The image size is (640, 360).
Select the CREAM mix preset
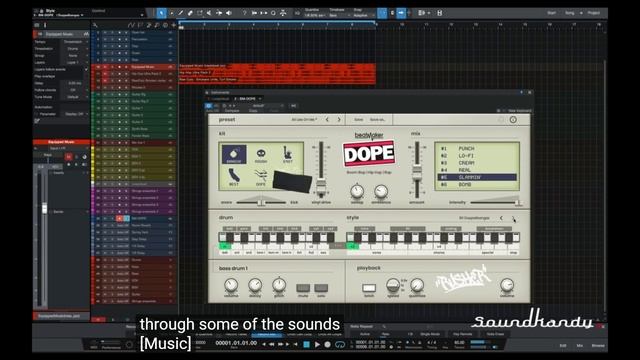coord(477,163)
